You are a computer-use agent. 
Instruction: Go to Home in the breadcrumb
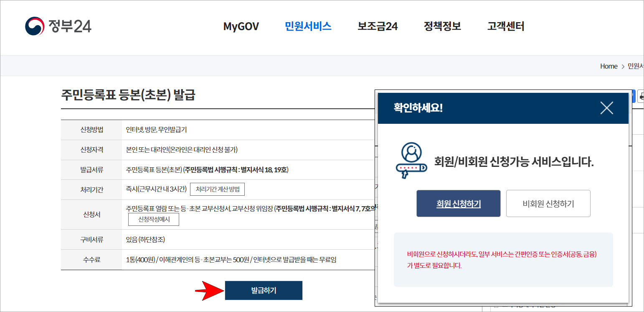(609, 66)
